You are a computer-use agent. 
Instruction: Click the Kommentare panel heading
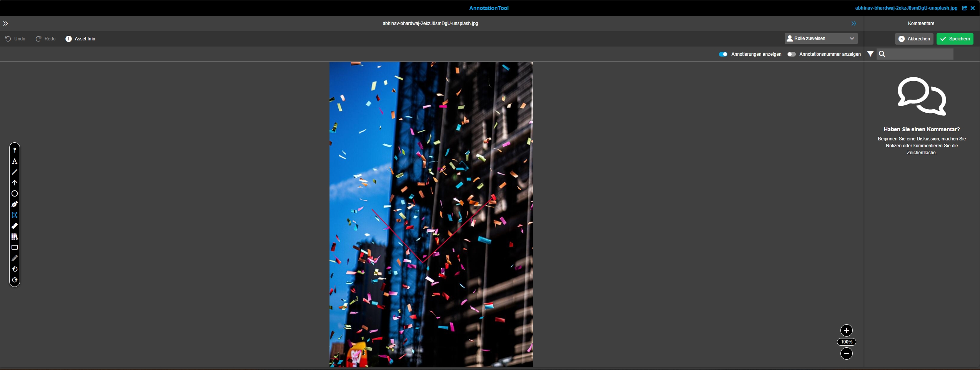pos(921,23)
